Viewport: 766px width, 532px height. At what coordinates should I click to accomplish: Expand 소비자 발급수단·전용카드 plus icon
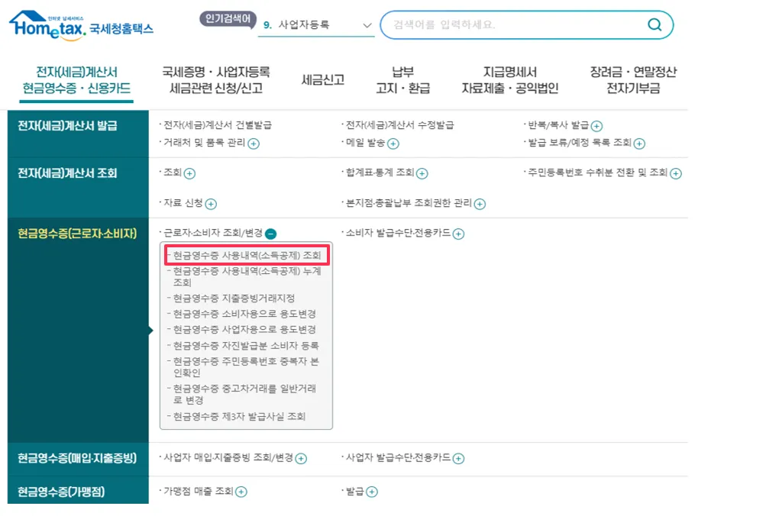point(458,234)
